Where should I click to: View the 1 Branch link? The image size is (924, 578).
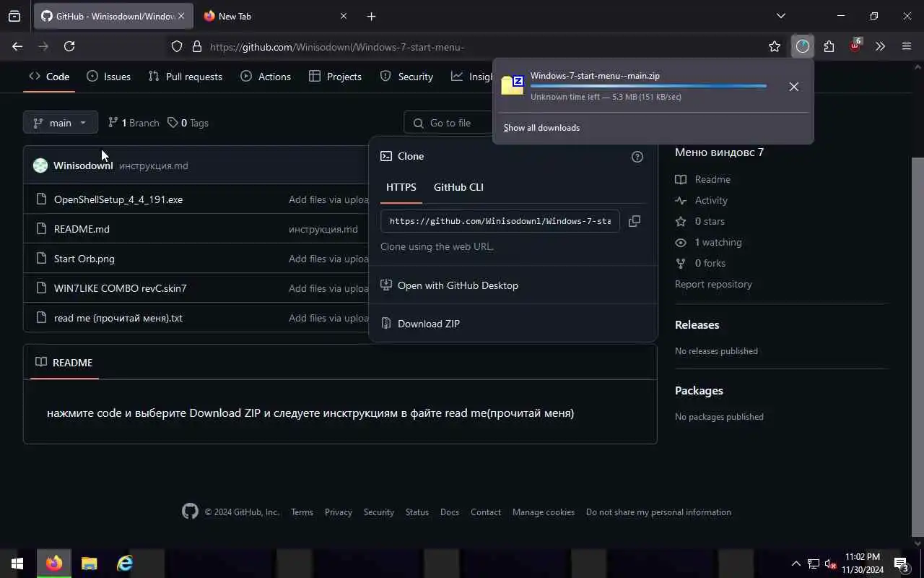134,123
